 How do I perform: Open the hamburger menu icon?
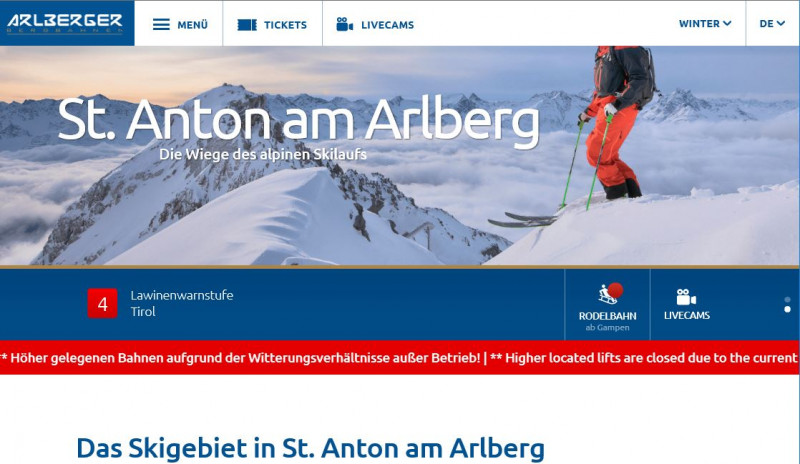[161, 25]
